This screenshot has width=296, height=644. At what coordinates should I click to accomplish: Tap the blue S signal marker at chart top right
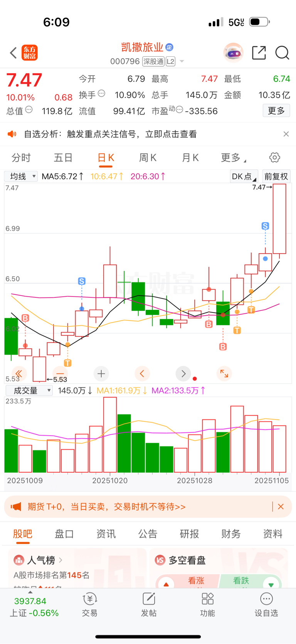265,226
